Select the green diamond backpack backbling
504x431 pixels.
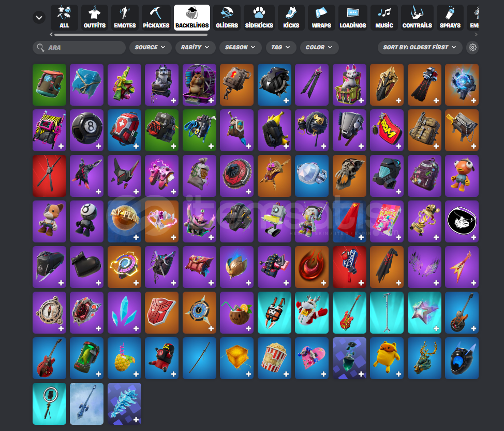pos(50,84)
